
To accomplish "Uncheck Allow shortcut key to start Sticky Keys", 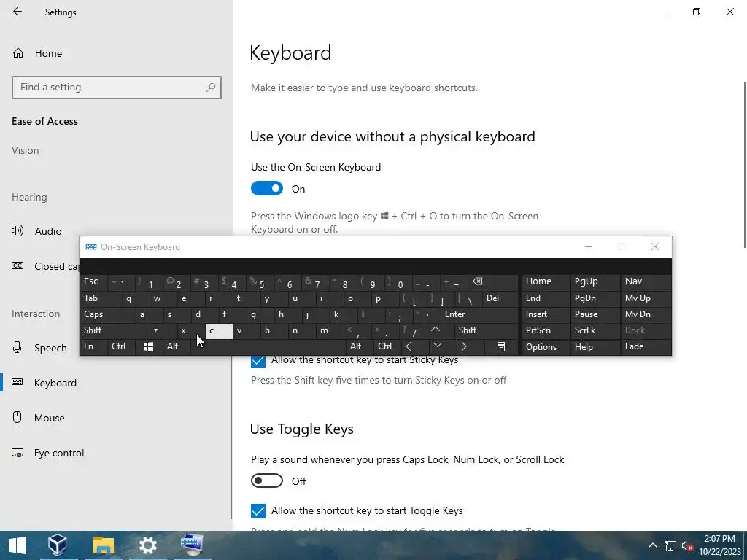I will tap(258, 360).
